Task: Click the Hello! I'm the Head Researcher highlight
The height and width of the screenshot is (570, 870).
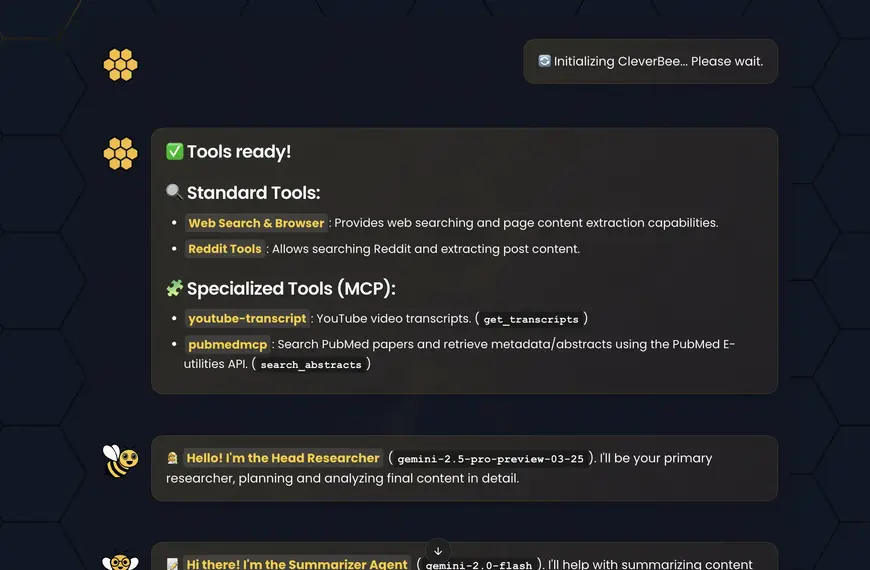Action: (283, 458)
